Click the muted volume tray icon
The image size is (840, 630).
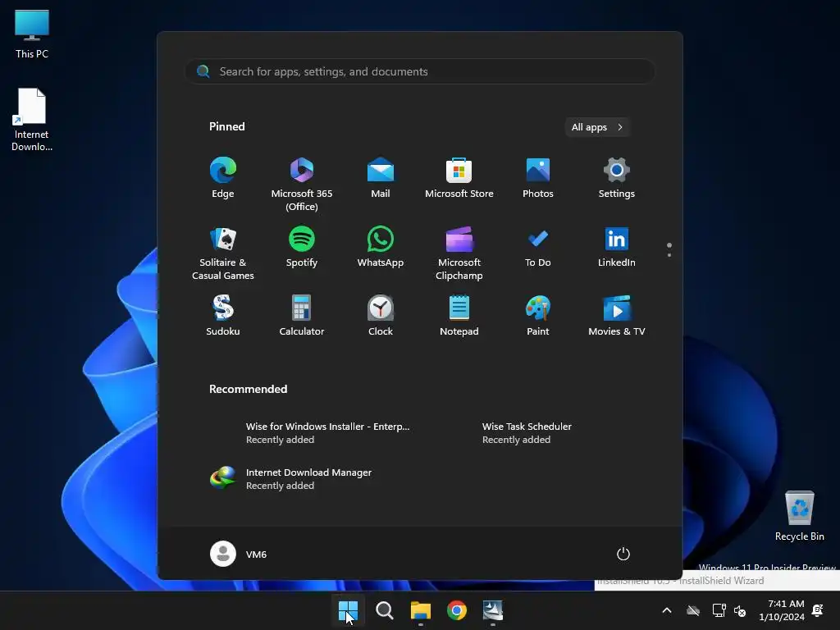click(x=741, y=610)
